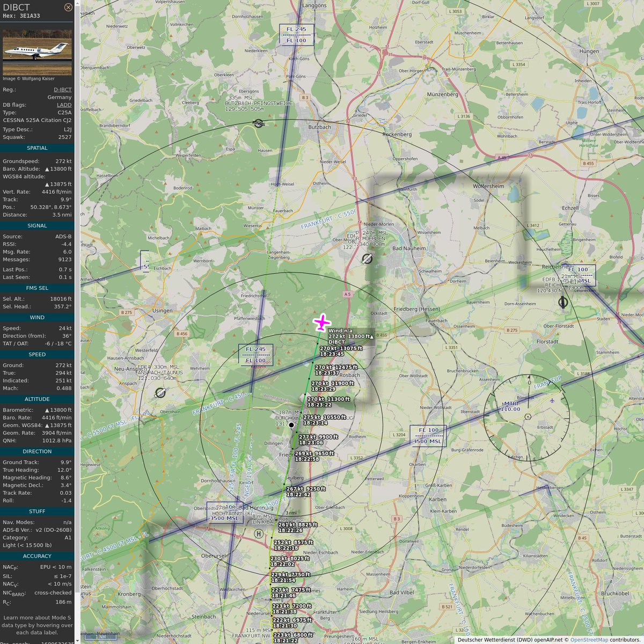Click the SIGNAL section header
This screenshot has width=644, height=644.
[x=37, y=226]
